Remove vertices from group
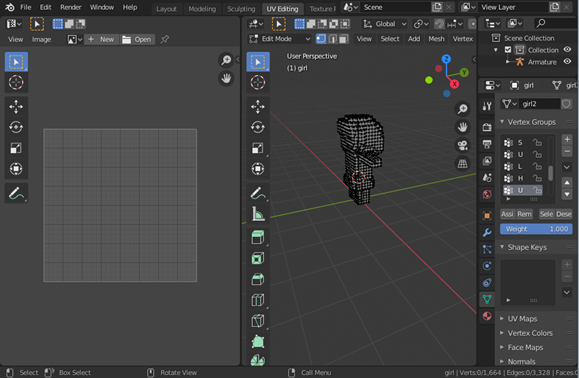Image resolution: width=579 pixels, height=378 pixels. point(524,214)
